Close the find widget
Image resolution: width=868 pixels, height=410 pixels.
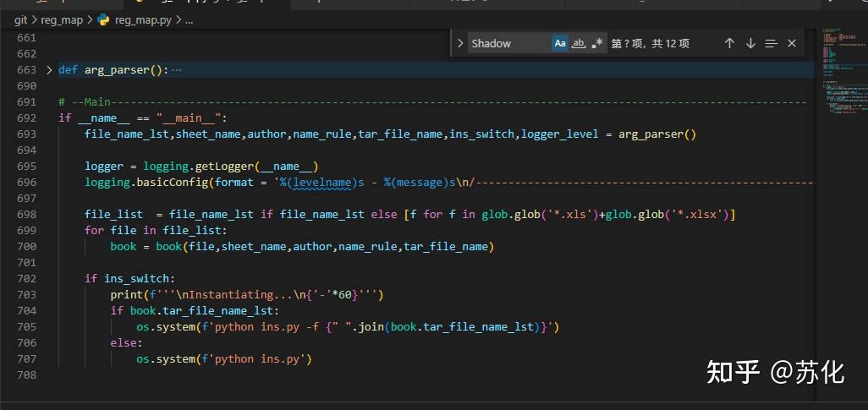pyautogui.click(x=792, y=43)
